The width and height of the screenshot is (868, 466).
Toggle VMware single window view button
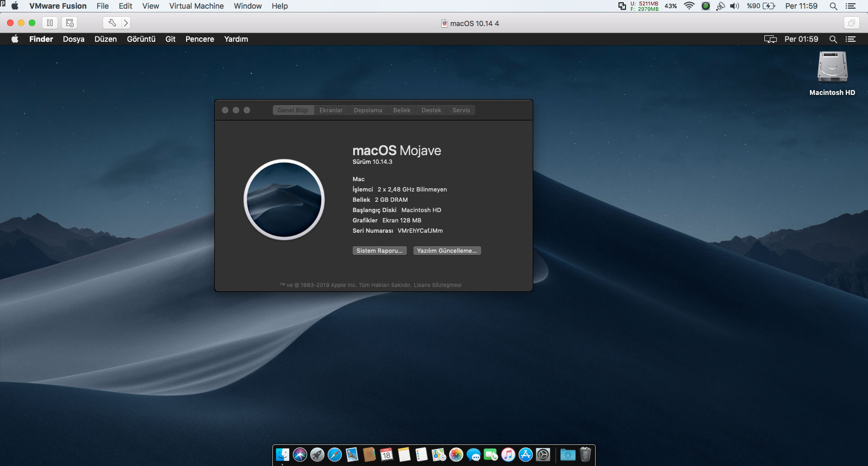[851, 23]
